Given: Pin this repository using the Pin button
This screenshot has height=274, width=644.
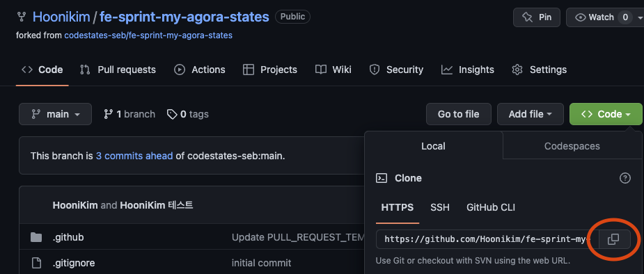Looking at the screenshot, I should click(536, 17).
